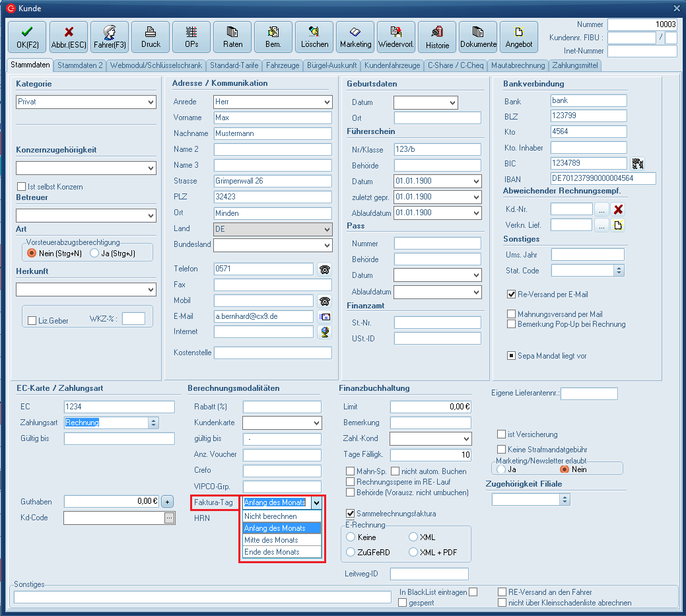This screenshot has width=686, height=616.
Task: Click the Wiedervorl. toolbar icon
Action: coord(396,36)
